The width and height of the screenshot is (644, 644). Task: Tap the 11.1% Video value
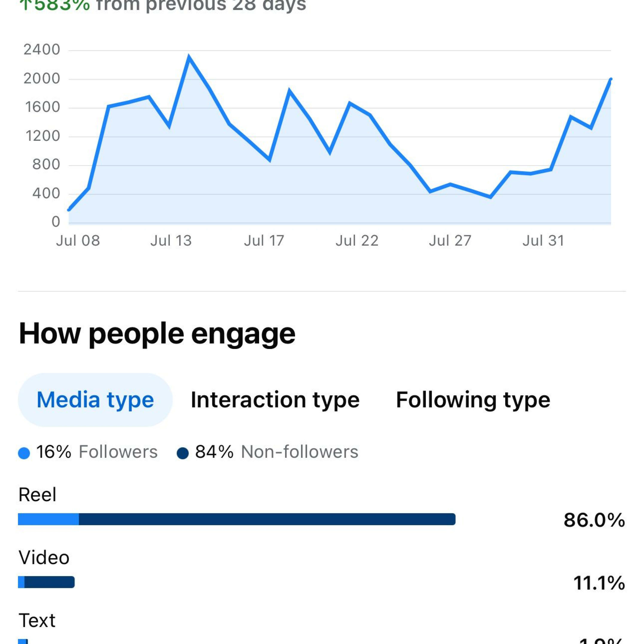[x=599, y=583]
